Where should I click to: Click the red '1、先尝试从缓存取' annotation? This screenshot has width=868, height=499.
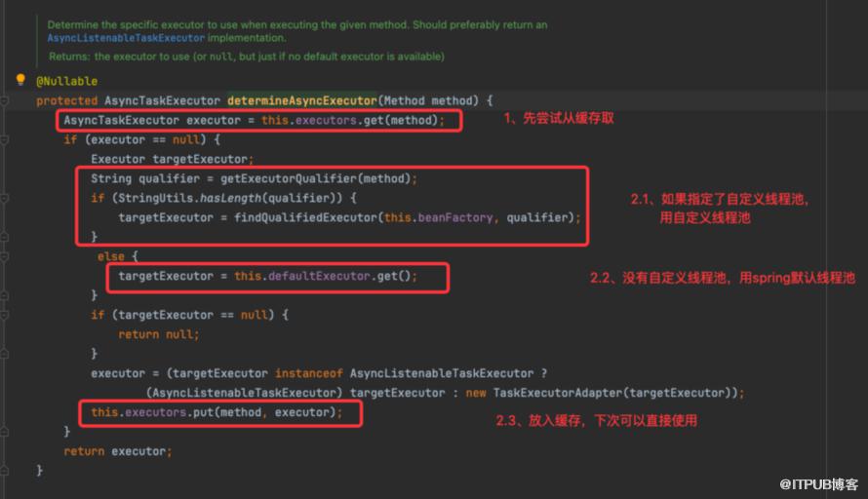point(559,118)
